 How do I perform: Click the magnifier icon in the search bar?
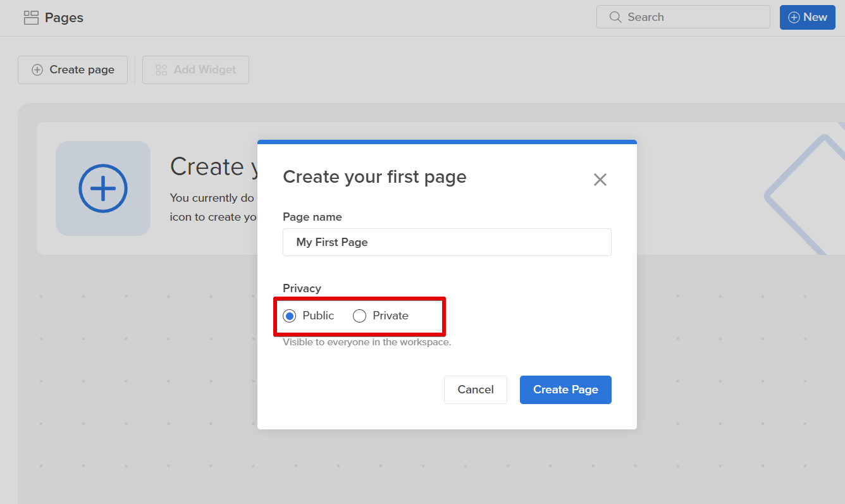tap(615, 17)
